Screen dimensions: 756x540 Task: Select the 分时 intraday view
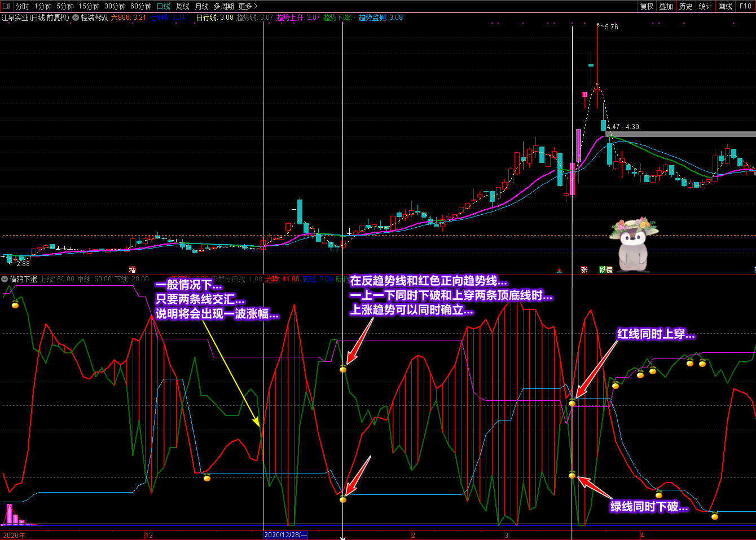[x=22, y=6]
